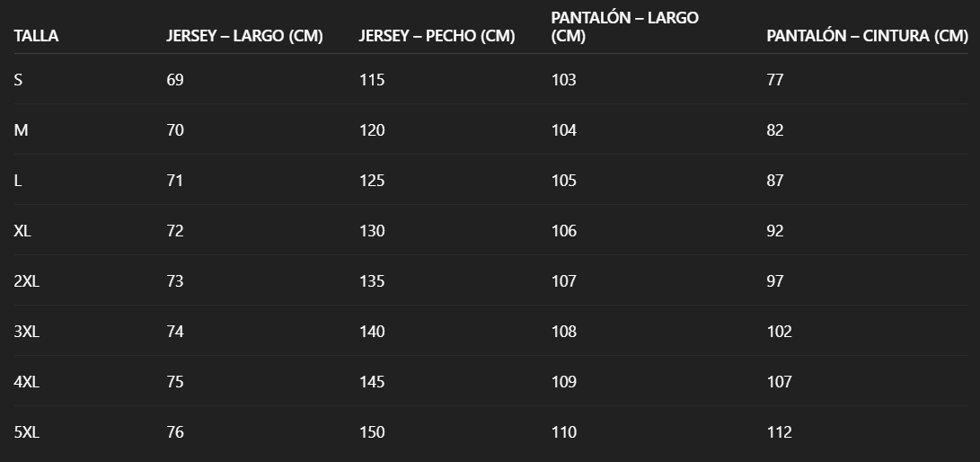Viewport: 980px width, 462px height.
Task: Click pants length value 110 for size 5XL
Action: 564,432
